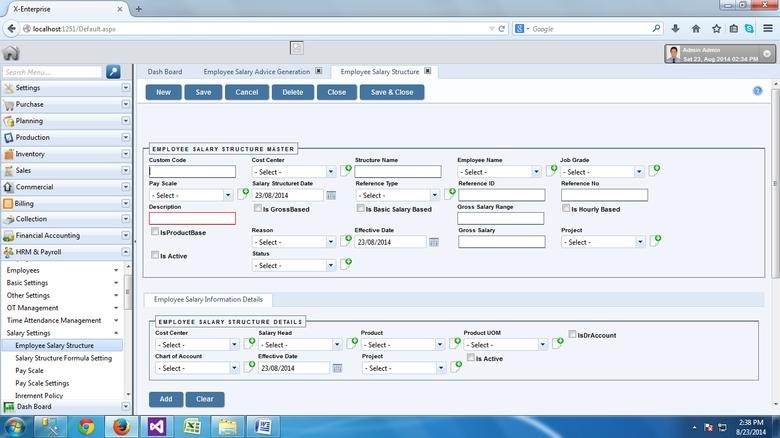Click the New button
The image size is (780, 438).
click(163, 92)
